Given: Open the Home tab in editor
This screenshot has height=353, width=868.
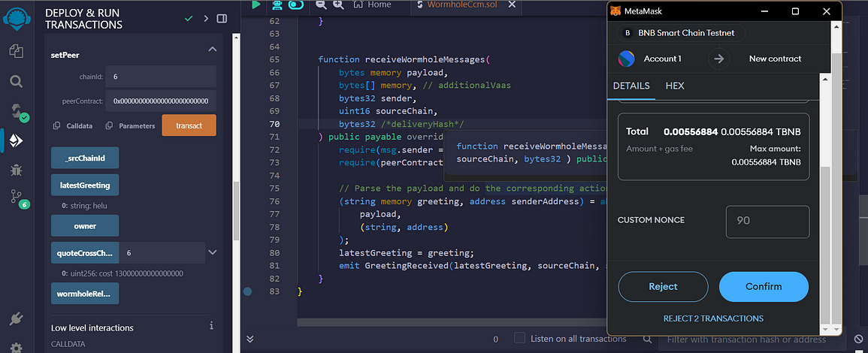Looking at the screenshot, I should (372, 5).
